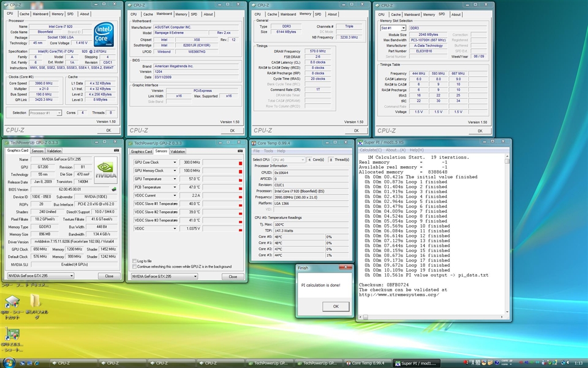Toggle Continue refreshing in background checkbox
Viewport: 588px width, 368px height.
(x=134, y=267)
